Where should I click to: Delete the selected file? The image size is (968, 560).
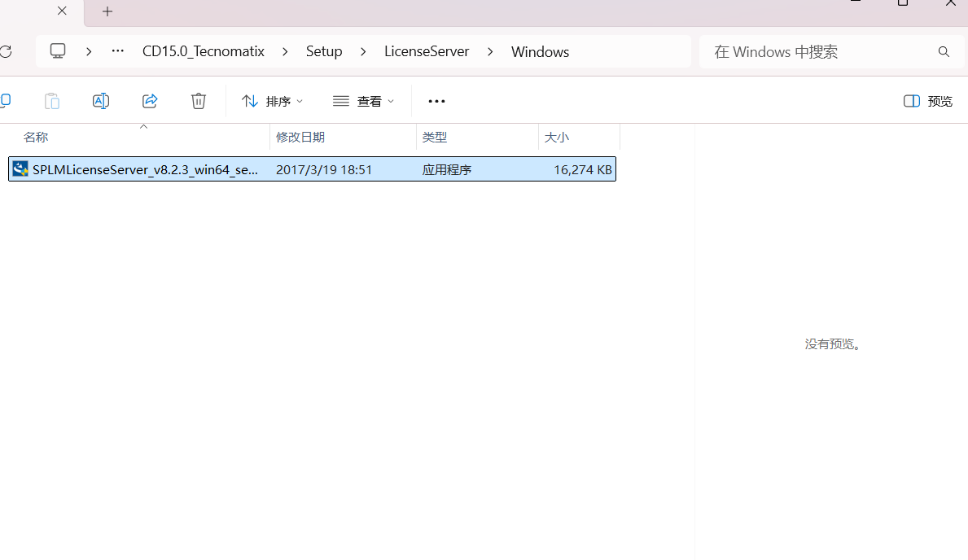pos(198,101)
